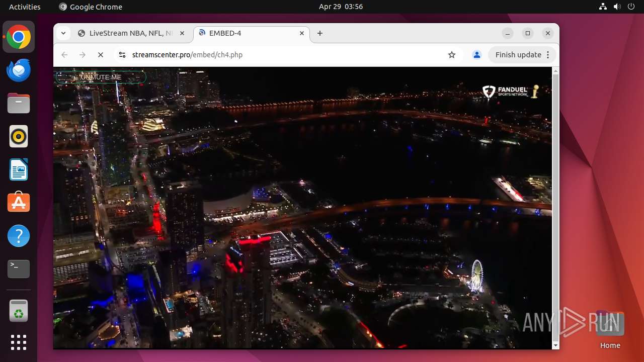Show Applications grid
Screen dimensions: 644x362
[x=19, y=342]
